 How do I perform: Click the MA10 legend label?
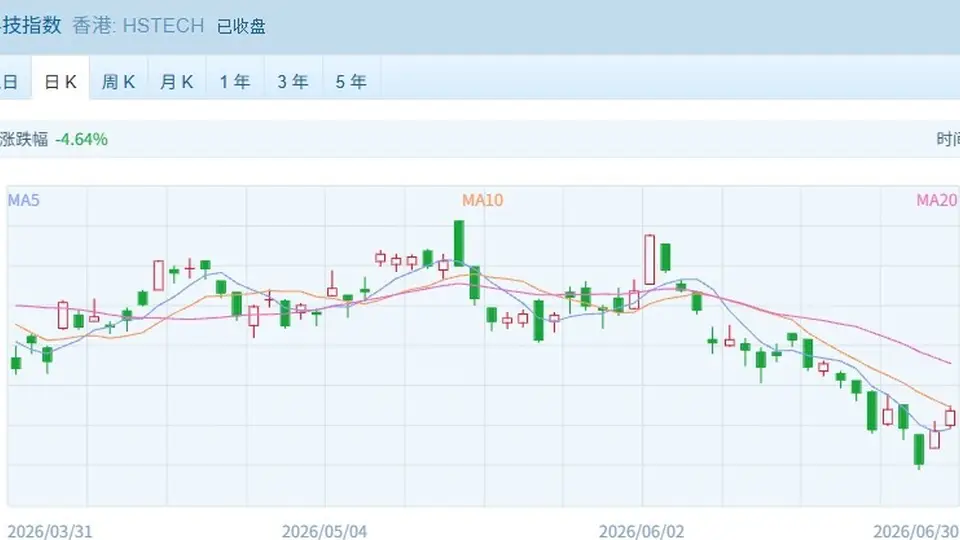click(x=482, y=200)
